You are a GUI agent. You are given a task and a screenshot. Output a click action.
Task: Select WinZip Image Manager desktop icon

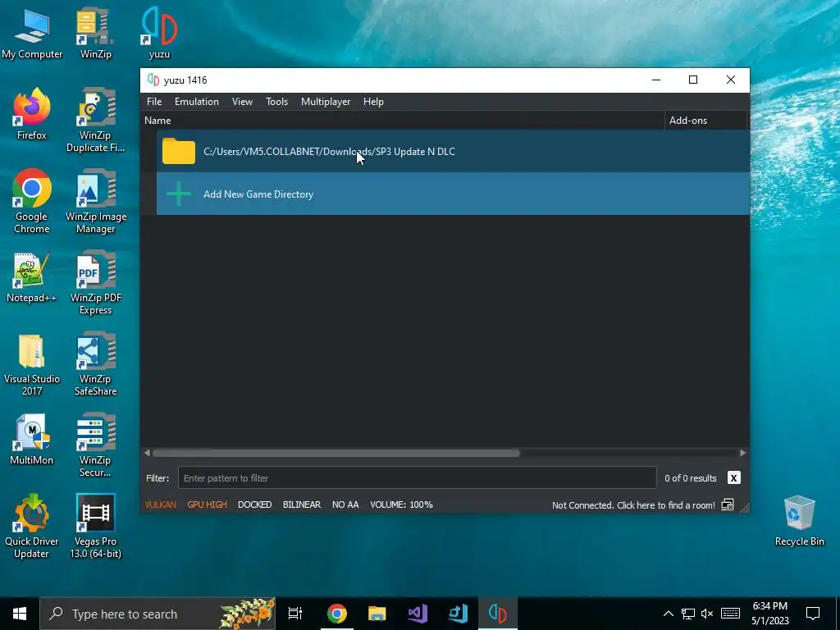pos(95,202)
